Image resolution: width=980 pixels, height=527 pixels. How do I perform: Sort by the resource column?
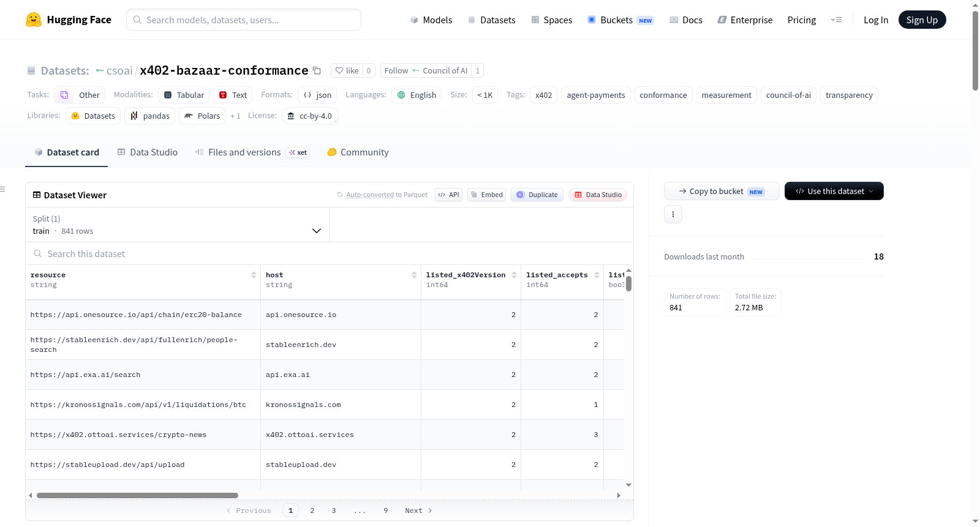[254, 275]
